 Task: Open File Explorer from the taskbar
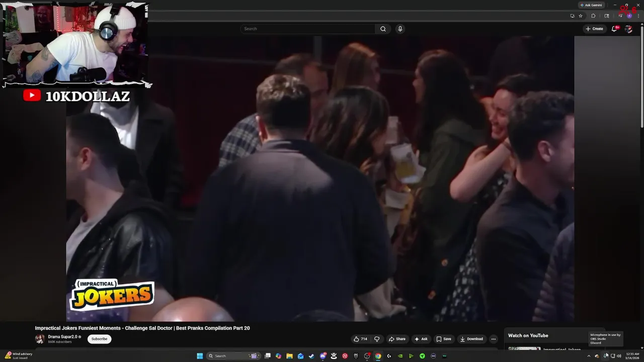click(x=289, y=356)
